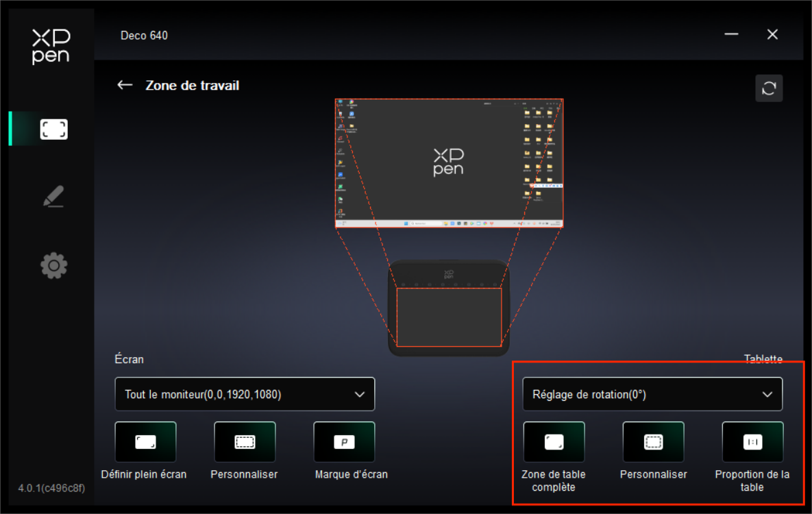This screenshot has width=812, height=514.
Task: Open the pen settings sidebar icon
Action: [x=53, y=197]
